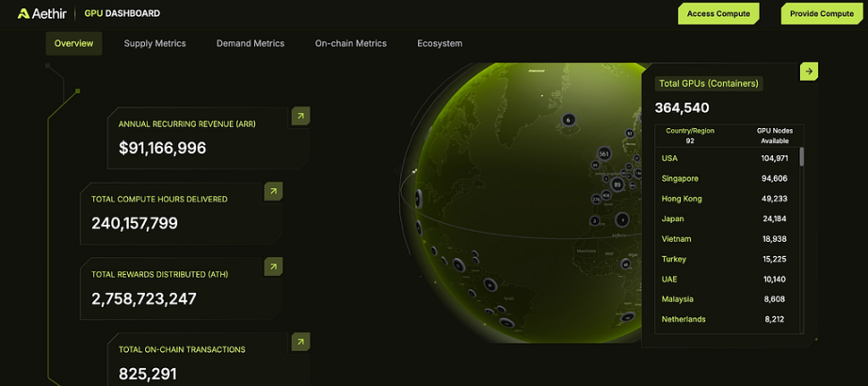Click the Access Compute button
Image resolution: width=868 pixels, height=386 pixels.
[x=718, y=14]
